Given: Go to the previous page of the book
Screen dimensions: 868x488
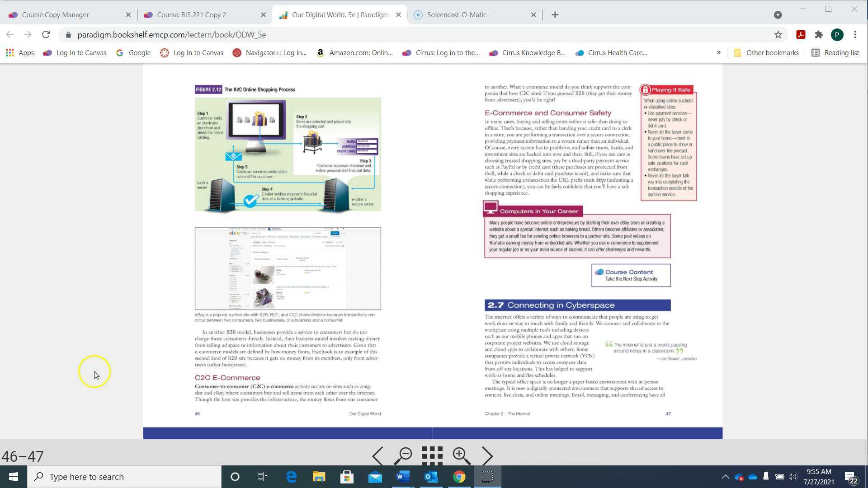Looking at the screenshot, I should coord(378,456).
